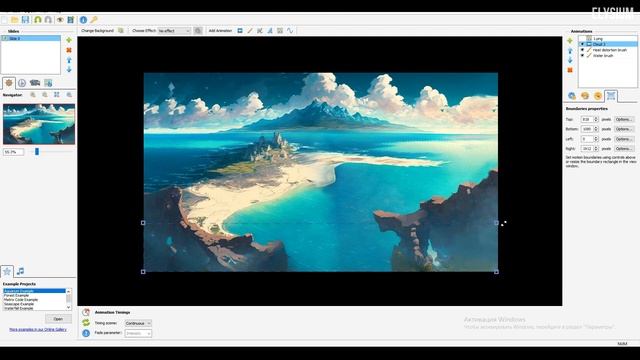Screen dimensions: 640x360
Task: Open a project with the folder icon
Action: [x=15, y=20]
